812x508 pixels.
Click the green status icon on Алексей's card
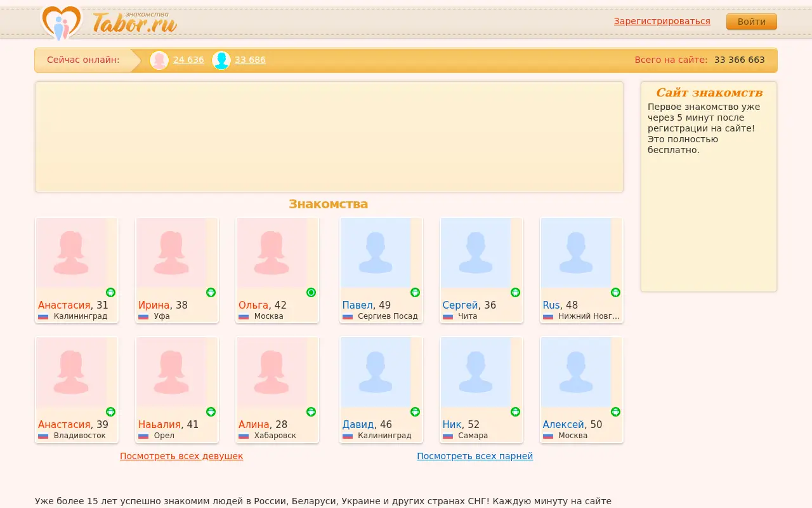[616, 412]
